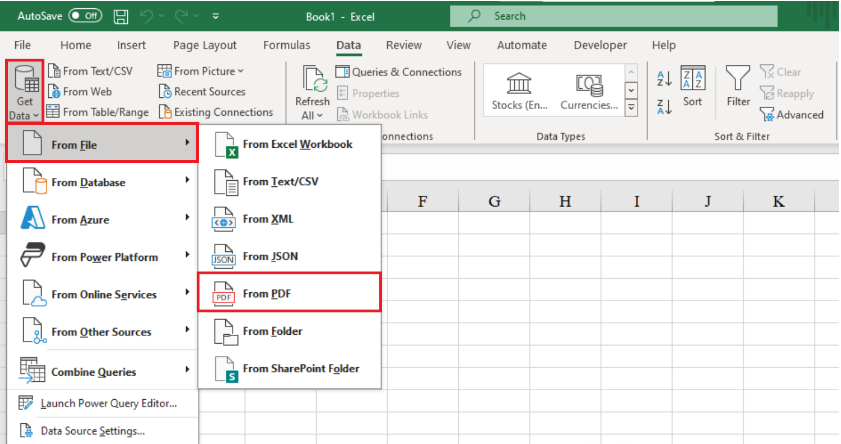Switch to the Review tab

(x=404, y=45)
